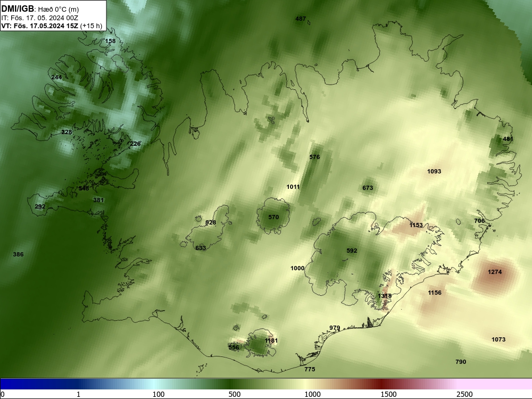Screen dimensions: 532x399
Task: Select the '1500' label on the color scale
Action: tap(388, 394)
